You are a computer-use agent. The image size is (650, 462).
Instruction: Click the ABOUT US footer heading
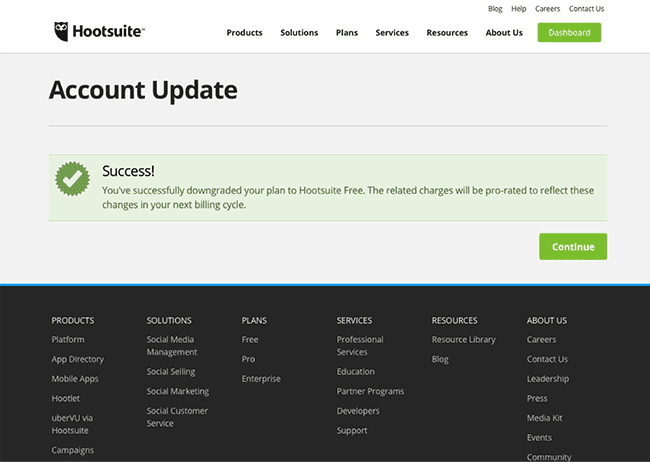pos(546,320)
